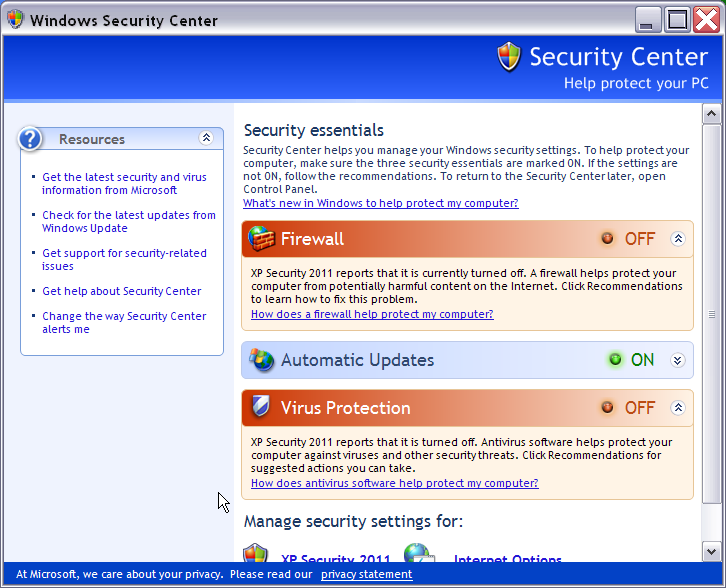Click the Security Center shield logo in header

(x=509, y=57)
